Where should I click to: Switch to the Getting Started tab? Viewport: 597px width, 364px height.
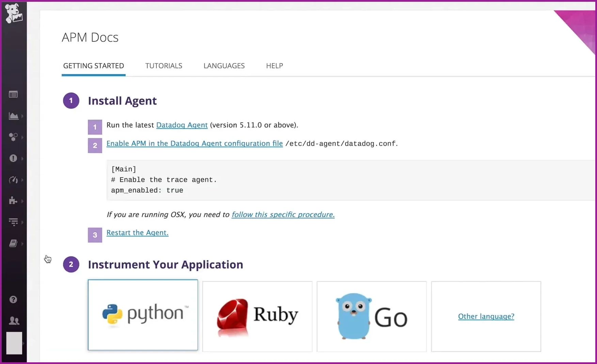94,66
